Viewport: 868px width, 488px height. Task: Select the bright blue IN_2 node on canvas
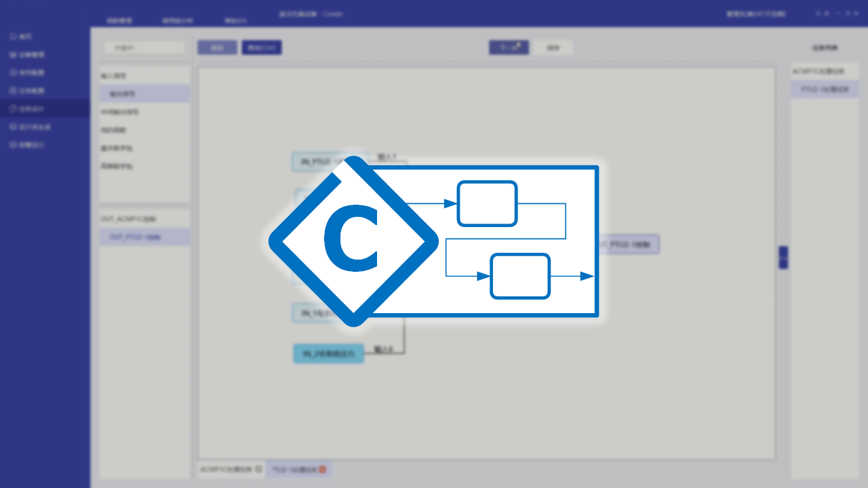[329, 354]
